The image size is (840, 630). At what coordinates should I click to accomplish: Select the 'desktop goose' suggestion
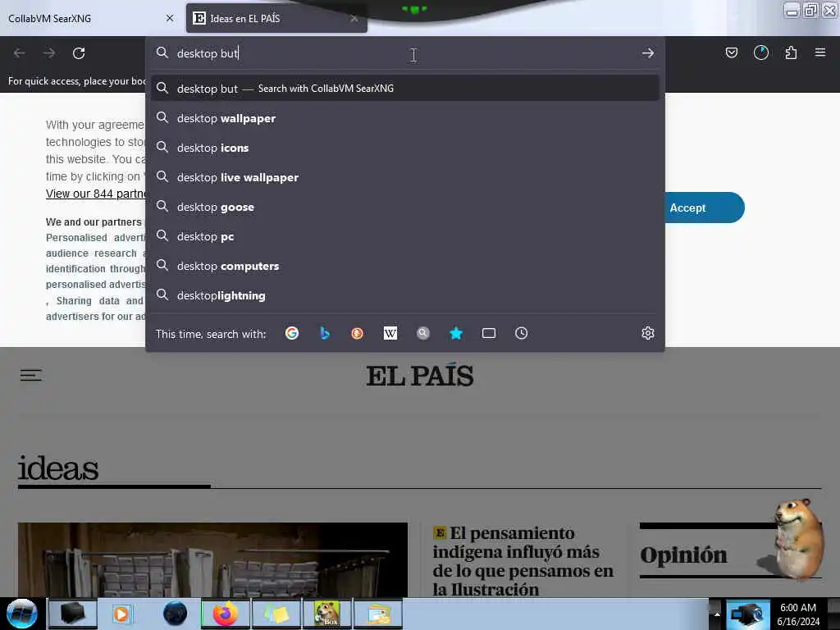point(405,207)
